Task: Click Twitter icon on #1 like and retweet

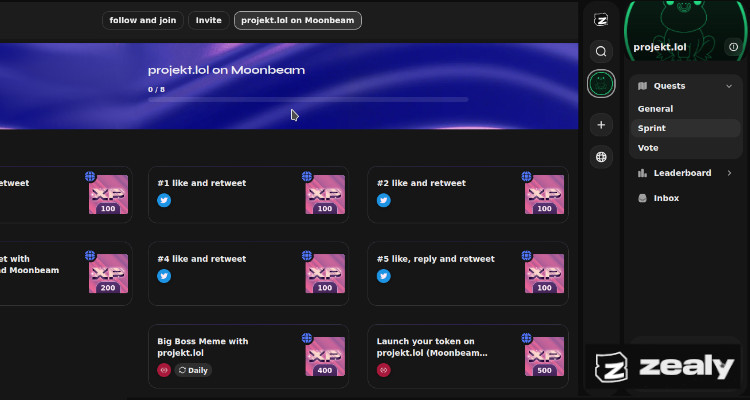Action: coord(164,200)
